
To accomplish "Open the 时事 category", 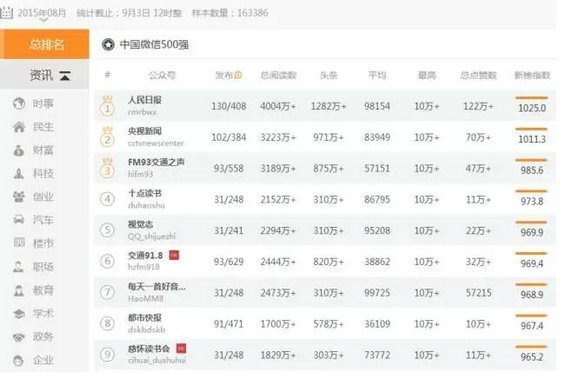I will (43, 104).
